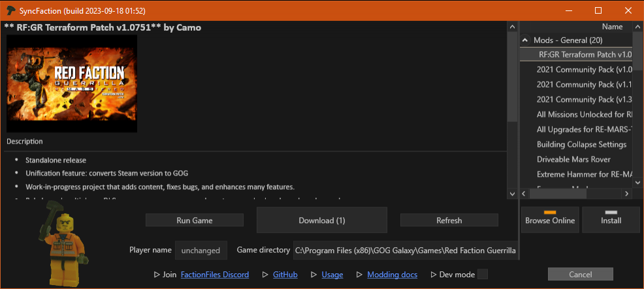Click the Download (1) button
The height and width of the screenshot is (289, 644).
tap(321, 221)
